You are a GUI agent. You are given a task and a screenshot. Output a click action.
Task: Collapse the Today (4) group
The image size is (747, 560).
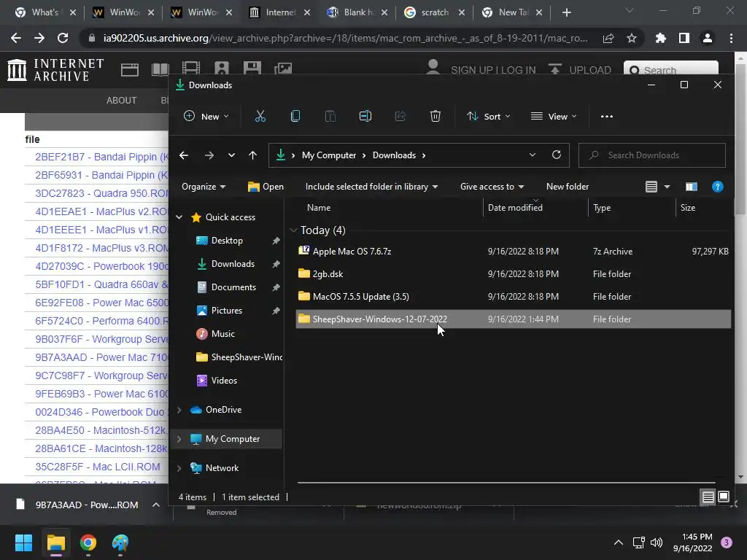click(293, 230)
